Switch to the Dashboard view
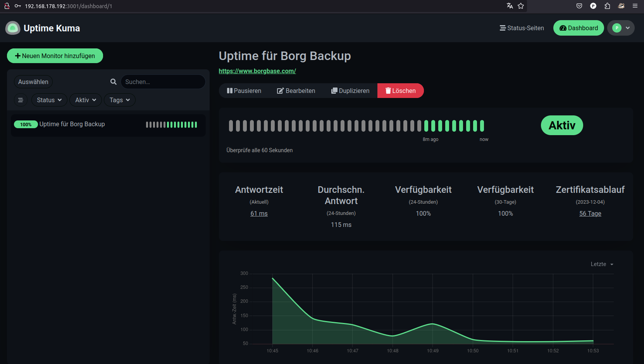The width and height of the screenshot is (644, 364). [579, 28]
